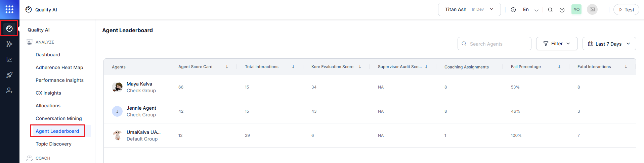Sort by Fail Percentage arrow

(x=559, y=67)
